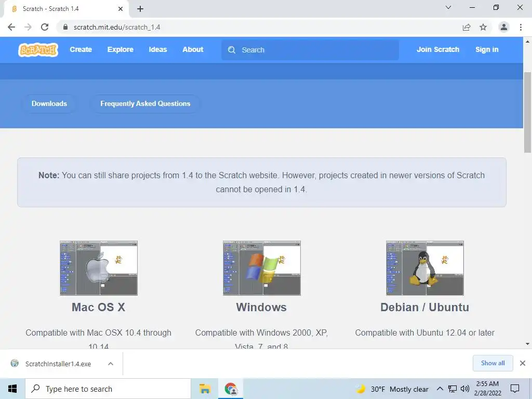Screen dimensions: 532x399
Task: Click the Scratch logo in the navigation bar
Action: [38, 50]
